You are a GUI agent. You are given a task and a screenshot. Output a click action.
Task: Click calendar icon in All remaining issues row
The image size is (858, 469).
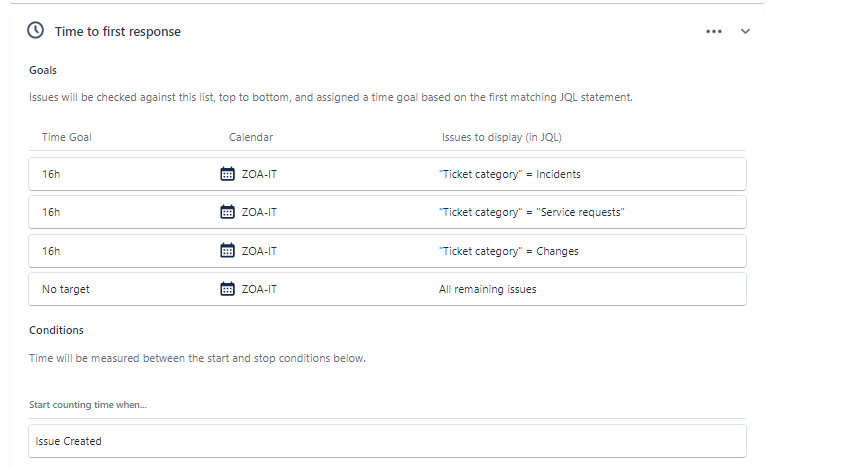click(x=227, y=289)
